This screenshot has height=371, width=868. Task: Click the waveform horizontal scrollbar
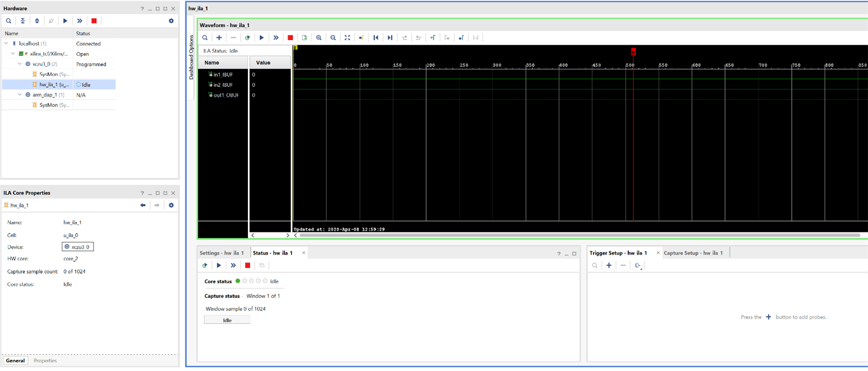[579, 236]
